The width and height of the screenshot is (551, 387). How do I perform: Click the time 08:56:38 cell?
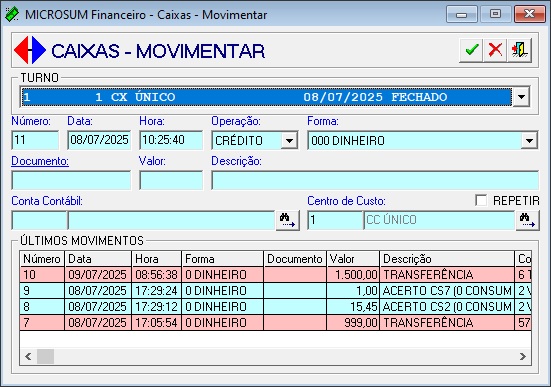pyautogui.click(x=157, y=275)
